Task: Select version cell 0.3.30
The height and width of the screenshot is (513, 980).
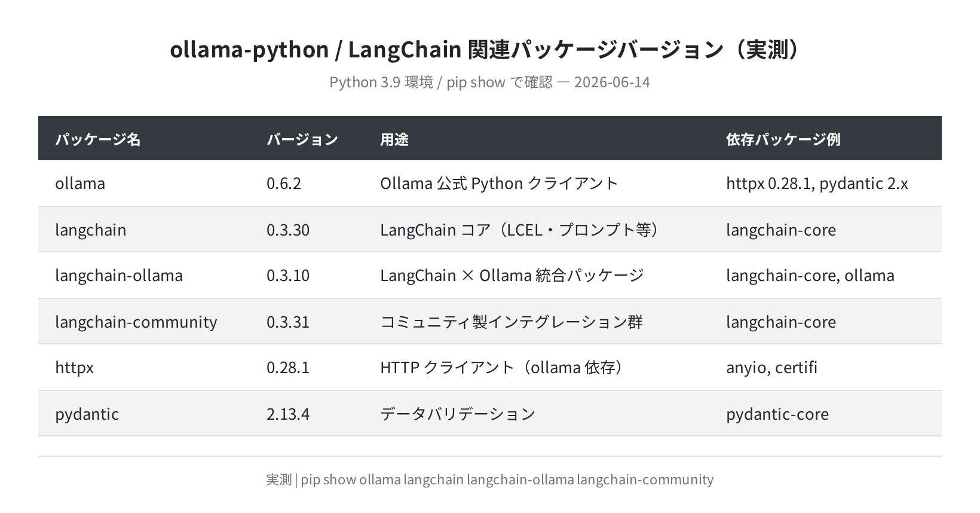Action: click(288, 230)
